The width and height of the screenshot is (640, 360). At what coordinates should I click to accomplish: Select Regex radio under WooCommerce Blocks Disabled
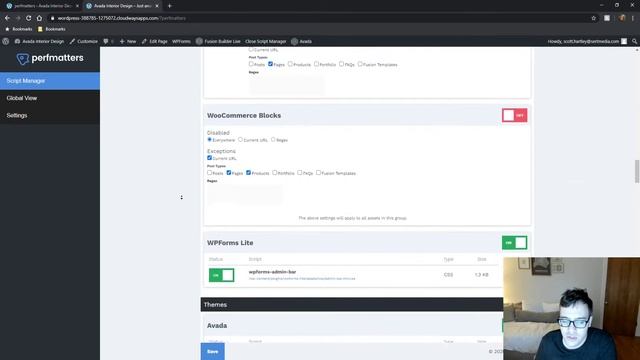(273, 140)
